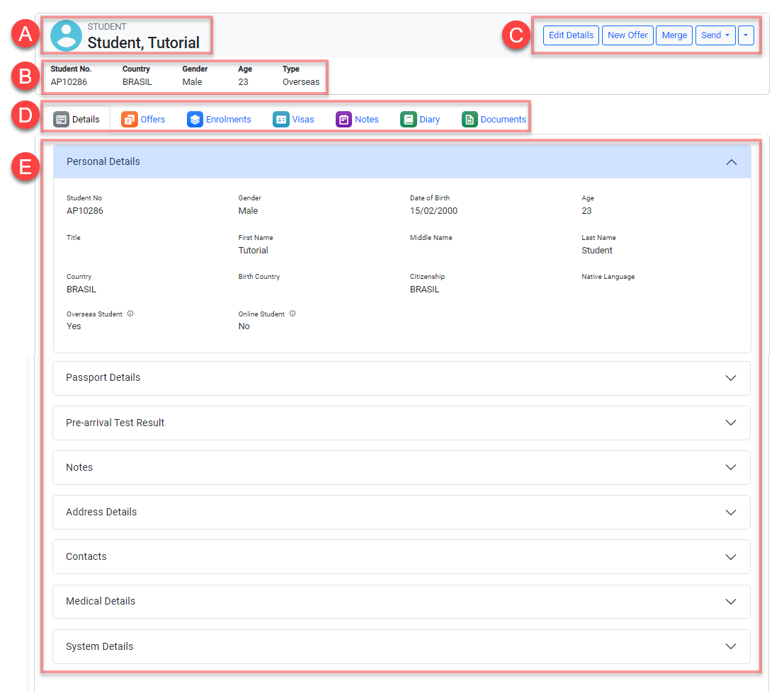The image size is (784, 698).
Task: Expand the Passport Details section
Action: 731,378
